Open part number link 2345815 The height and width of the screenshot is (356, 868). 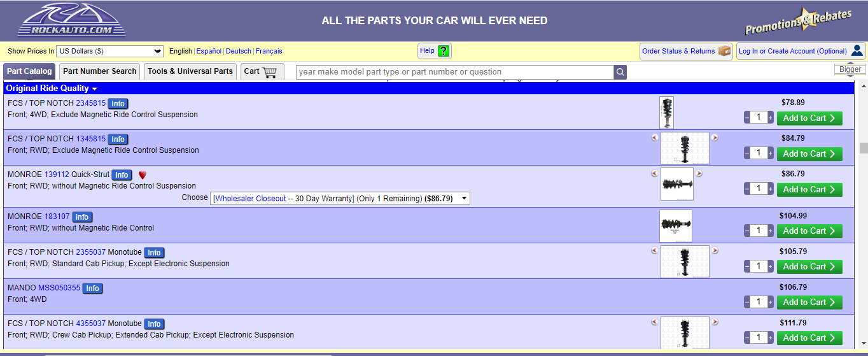click(x=91, y=103)
